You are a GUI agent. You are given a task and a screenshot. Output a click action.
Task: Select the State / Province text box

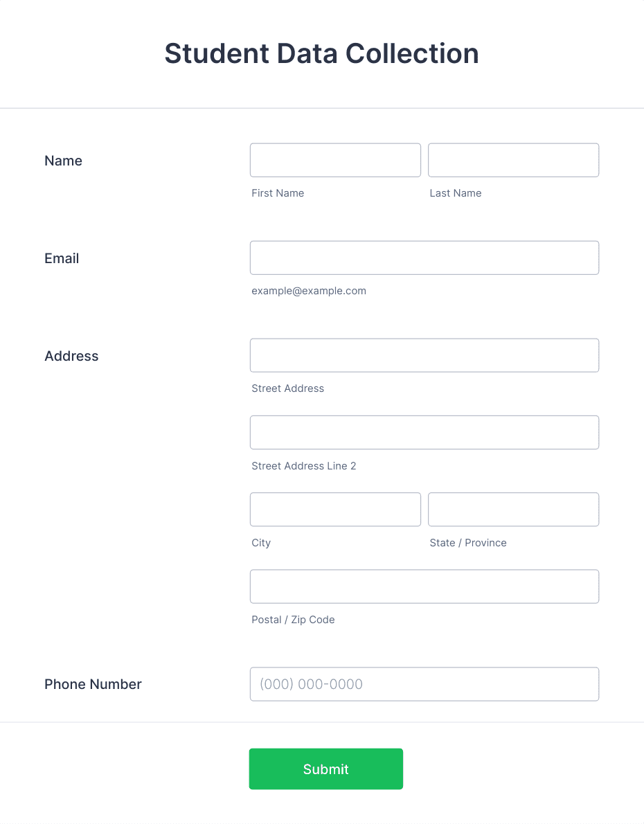point(514,509)
